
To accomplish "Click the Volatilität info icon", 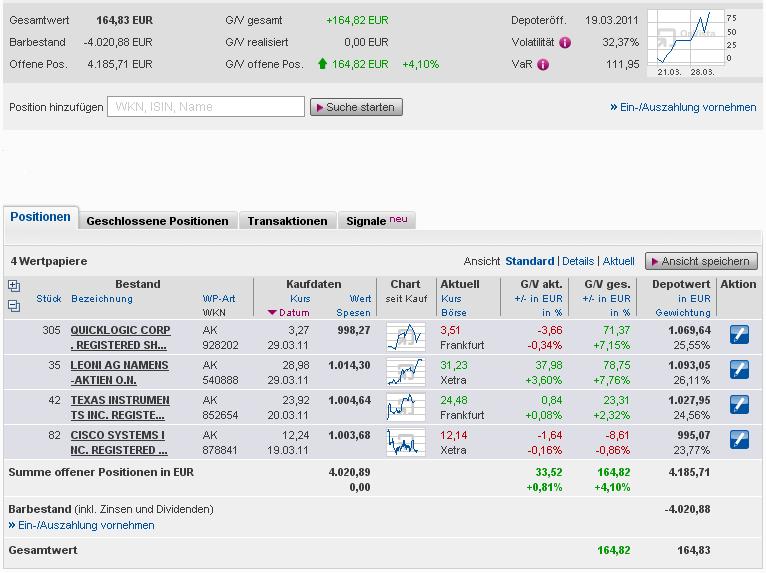I will (565, 43).
